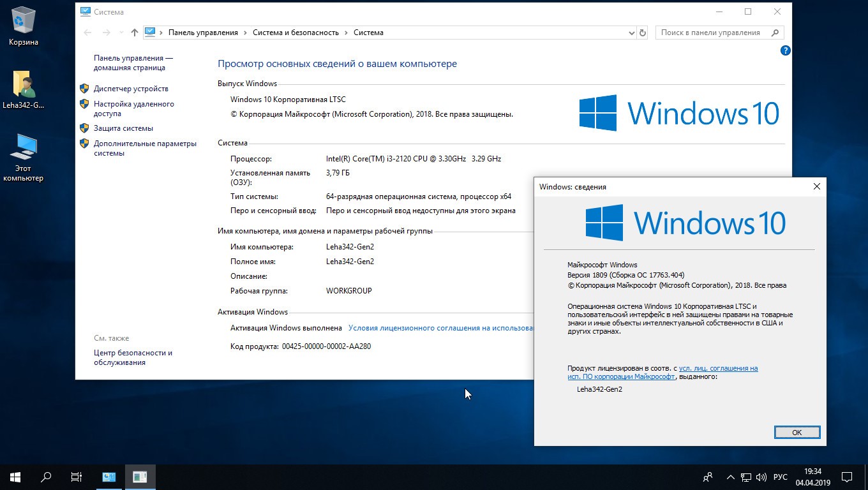868x490 pixels.
Task: Click the volume speaker tray icon
Action: coord(761,477)
